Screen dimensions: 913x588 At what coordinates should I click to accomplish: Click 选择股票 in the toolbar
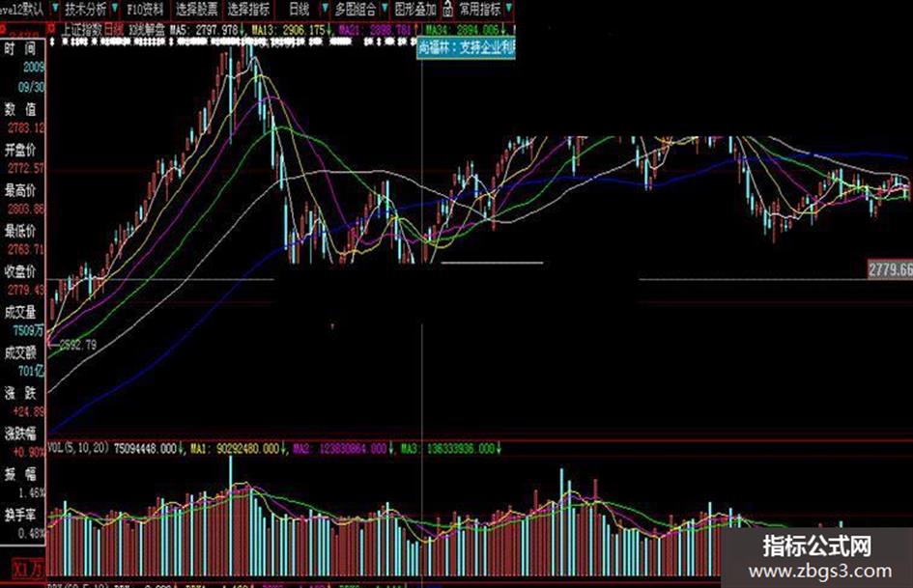(x=197, y=9)
